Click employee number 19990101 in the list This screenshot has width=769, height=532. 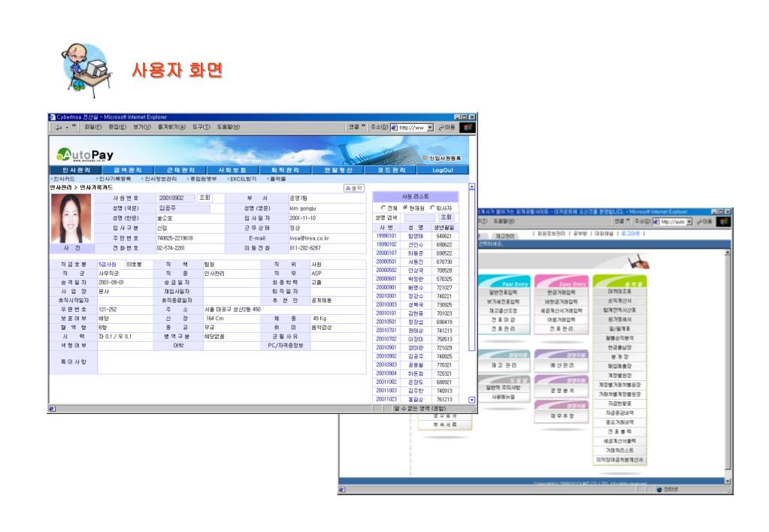(386, 236)
